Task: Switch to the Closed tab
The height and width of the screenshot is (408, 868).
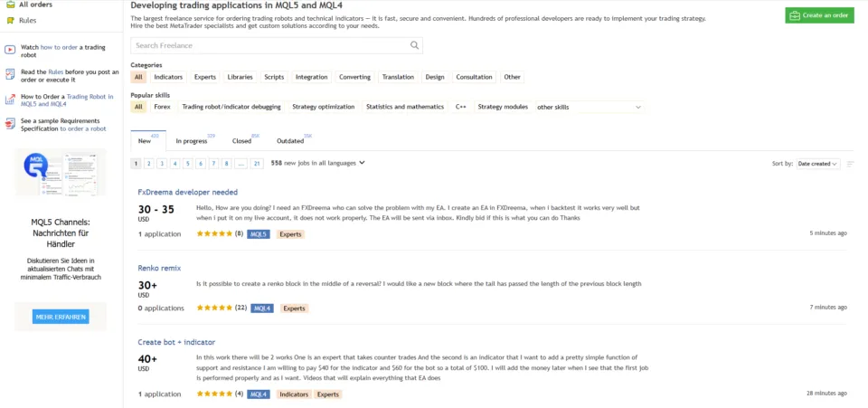Action: coord(241,141)
